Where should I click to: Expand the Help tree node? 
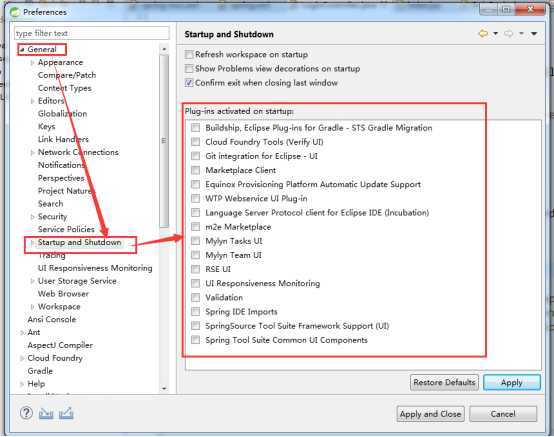[x=22, y=384]
